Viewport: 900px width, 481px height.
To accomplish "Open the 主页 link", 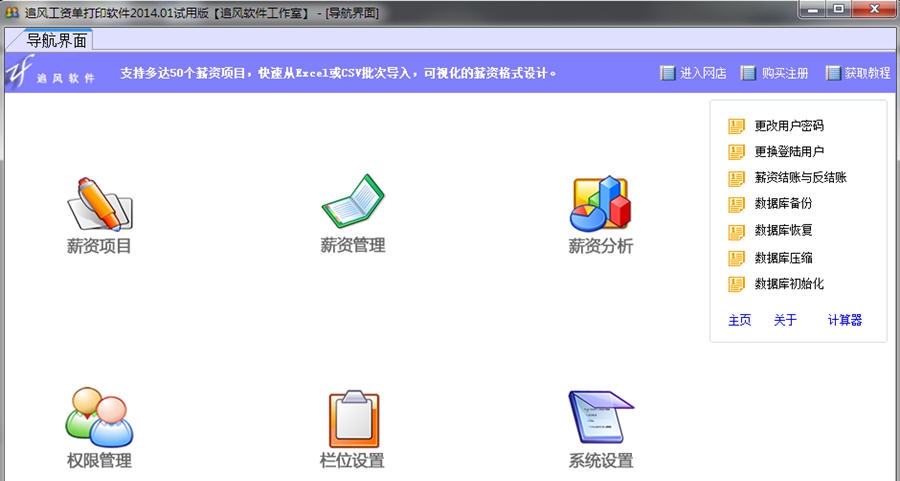I will (x=739, y=320).
